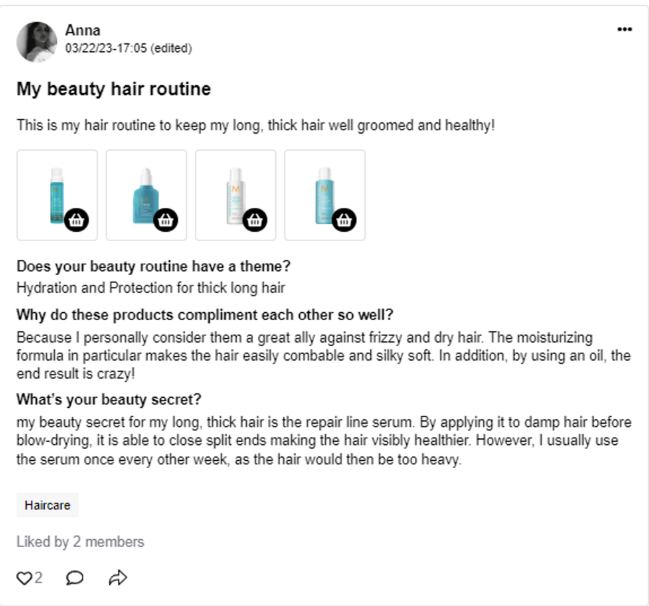Viewport: 649px width, 606px height.
Task: Select the Haircare tag
Action: [47, 505]
